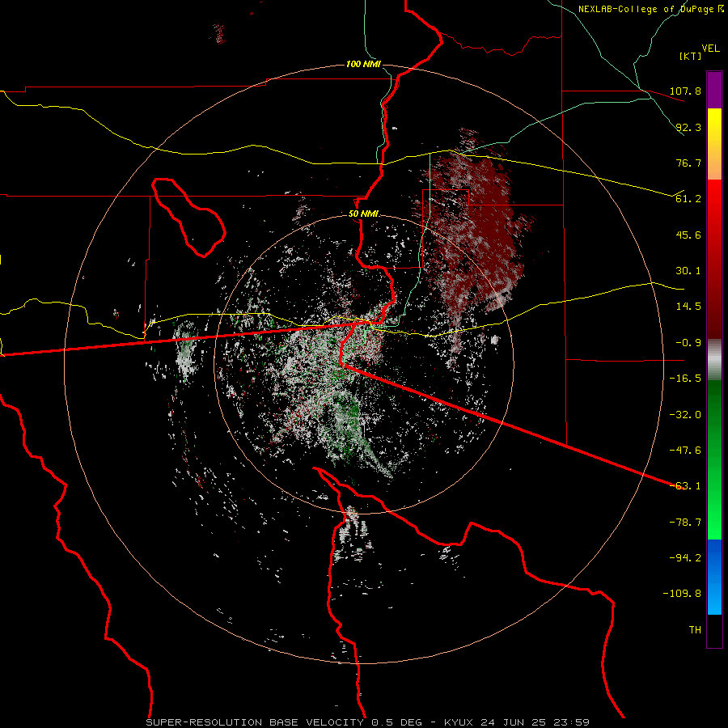
Task: Click the 30.1 velocity scale value
Action: [688, 271]
